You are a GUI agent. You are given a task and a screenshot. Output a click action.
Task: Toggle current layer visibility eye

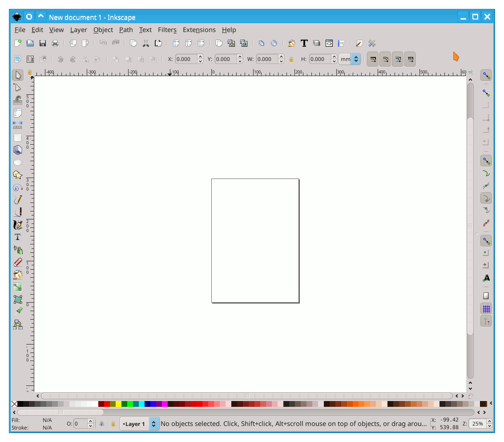point(101,424)
